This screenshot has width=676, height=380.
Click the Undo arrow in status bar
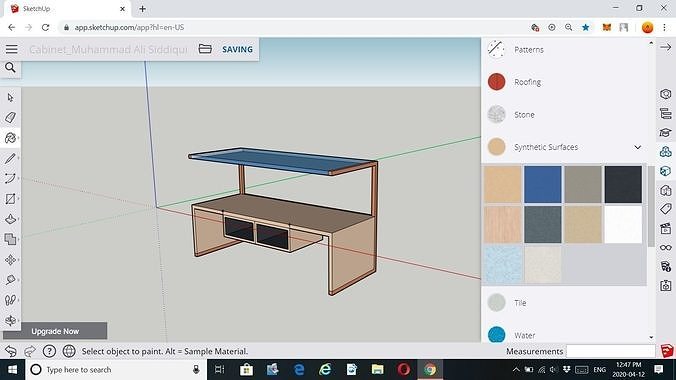pyautogui.click(x=11, y=351)
